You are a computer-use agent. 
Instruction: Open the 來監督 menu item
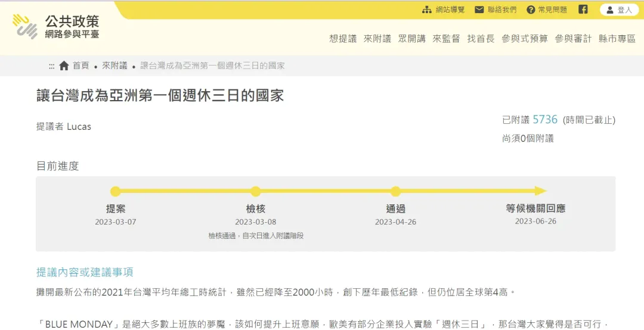click(x=447, y=39)
